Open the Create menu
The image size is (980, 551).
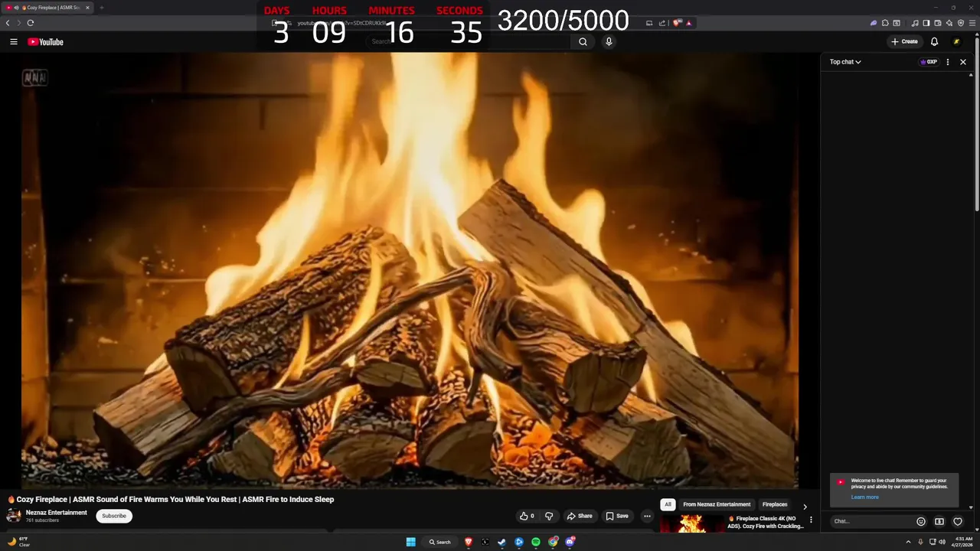pos(904,41)
